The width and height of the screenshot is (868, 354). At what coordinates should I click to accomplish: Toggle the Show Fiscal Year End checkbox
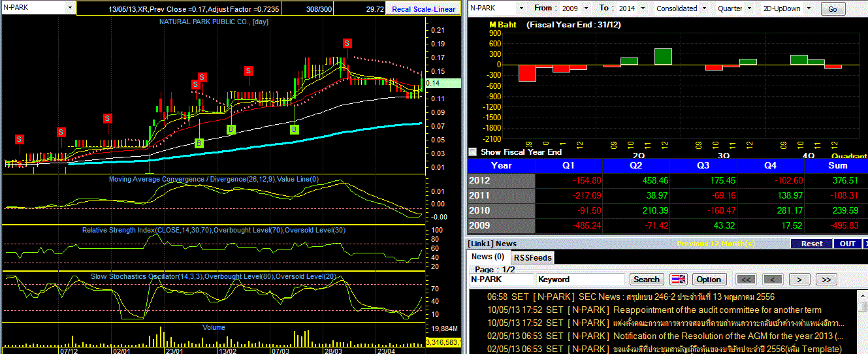tap(473, 152)
